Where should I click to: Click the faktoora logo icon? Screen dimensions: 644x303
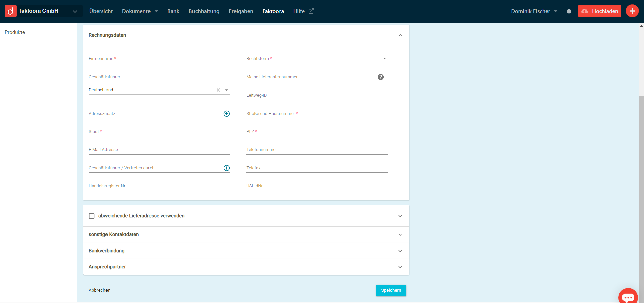coord(11,11)
